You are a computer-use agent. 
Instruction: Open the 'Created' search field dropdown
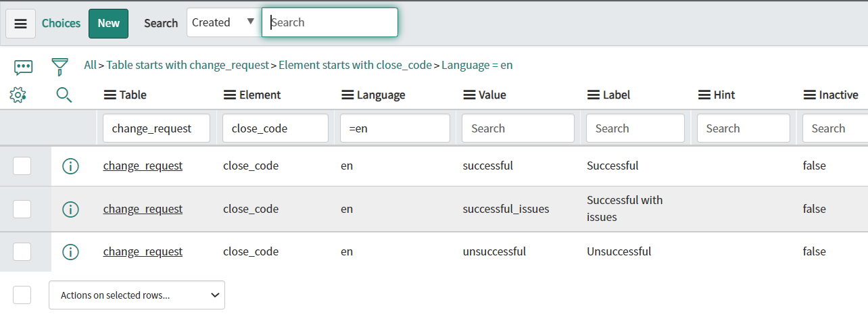point(224,22)
